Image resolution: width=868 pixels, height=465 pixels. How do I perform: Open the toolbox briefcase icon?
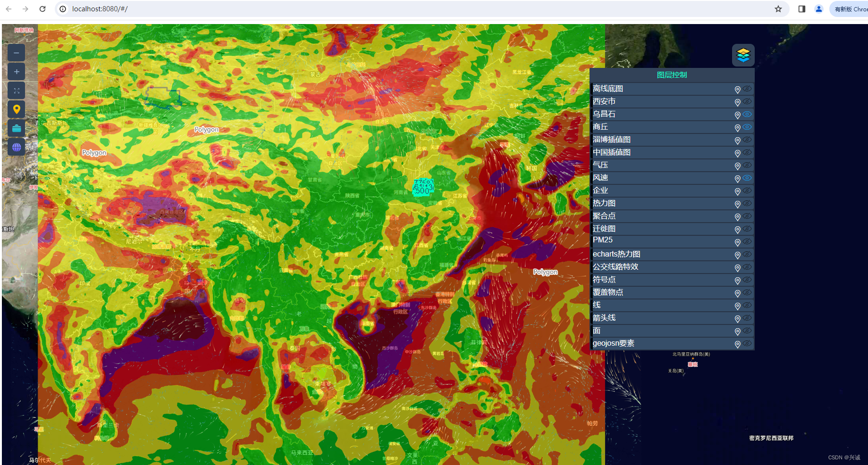point(17,128)
